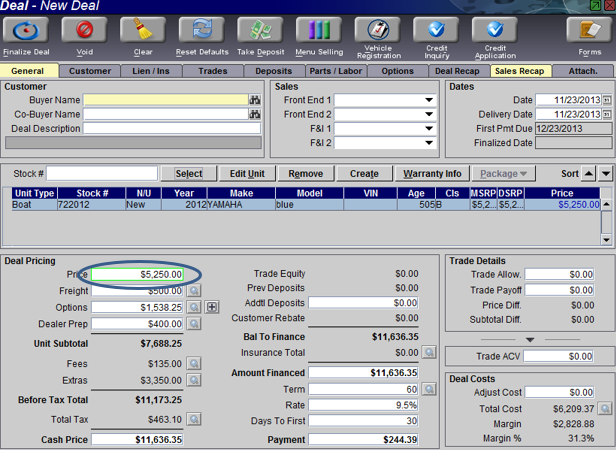The width and height of the screenshot is (616, 450).
Task: Open the Options tab
Action: pyautogui.click(x=398, y=71)
